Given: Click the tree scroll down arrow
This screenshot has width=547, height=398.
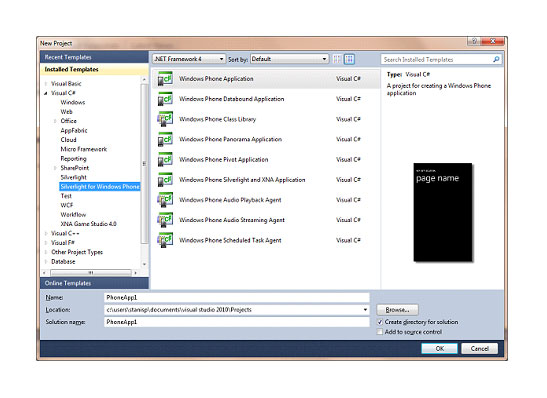Looking at the screenshot, I should [x=144, y=264].
